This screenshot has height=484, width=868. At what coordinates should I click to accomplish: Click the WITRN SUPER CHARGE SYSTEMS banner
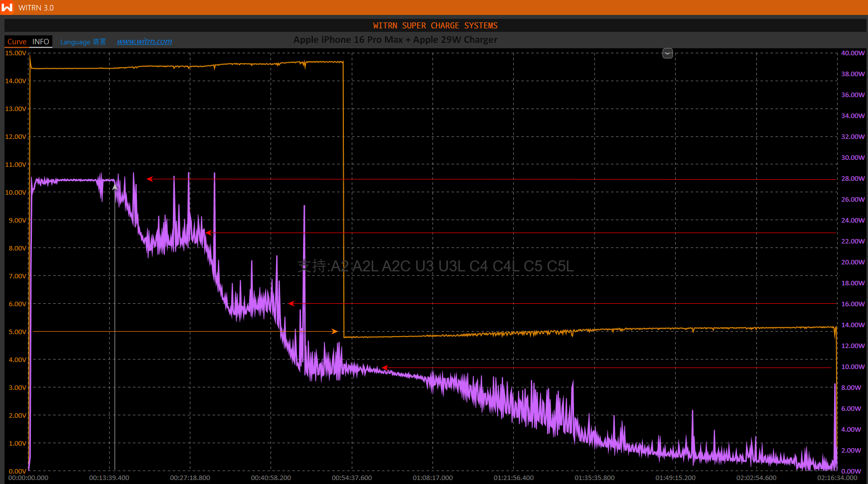(x=435, y=25)
